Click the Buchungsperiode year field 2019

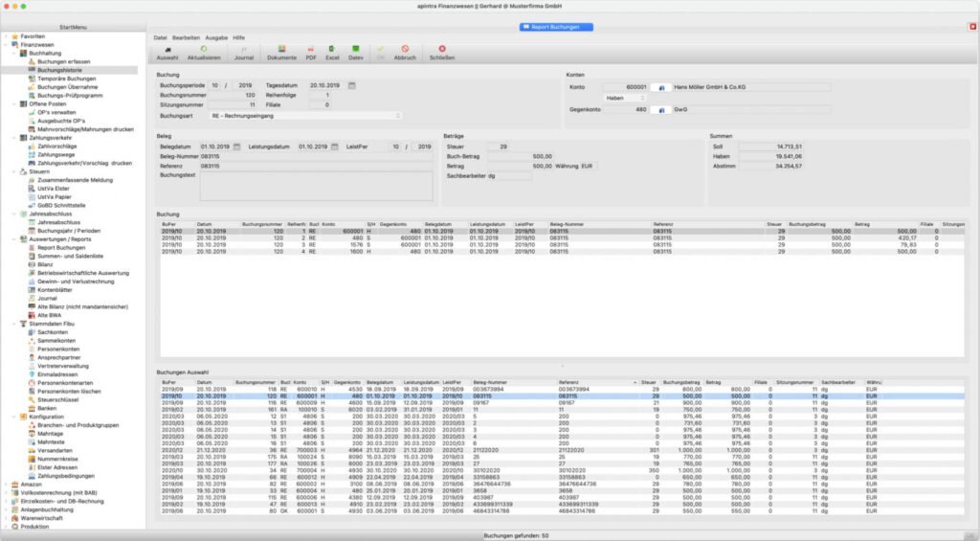click(x=244, y=85)
